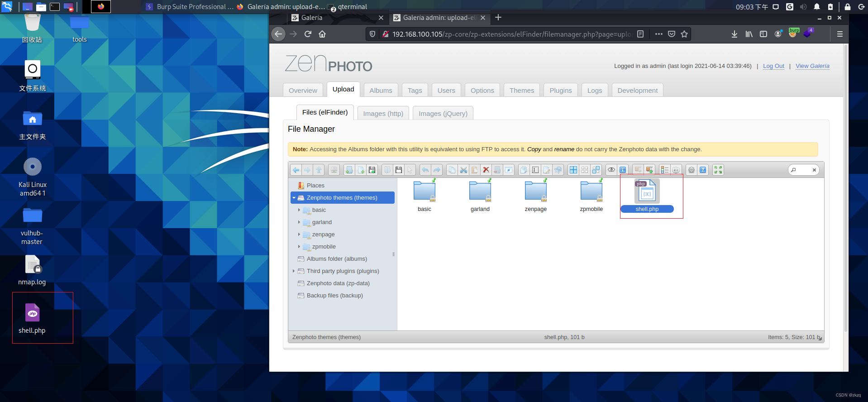Click the Upload files floppy-plus icon

point(372,170)
